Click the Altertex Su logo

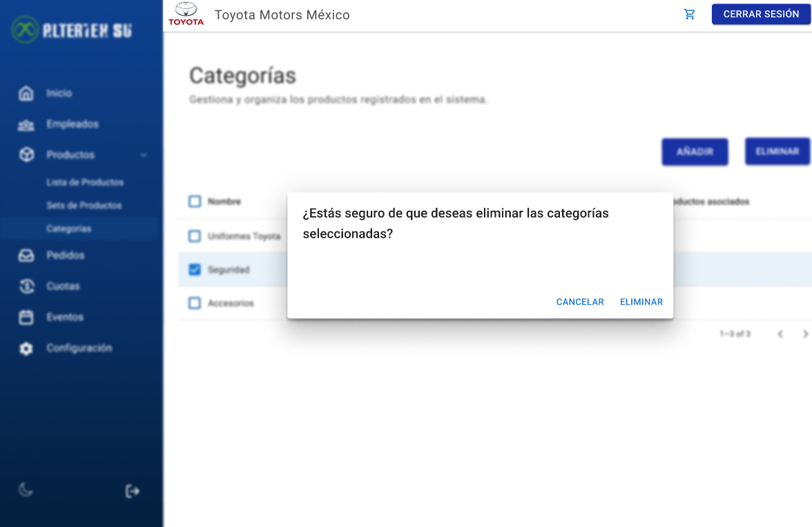click(x=72, y=30)
